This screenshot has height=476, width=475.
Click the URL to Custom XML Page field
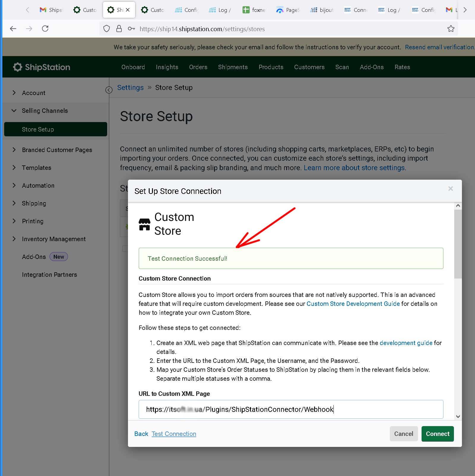point(291,409)
